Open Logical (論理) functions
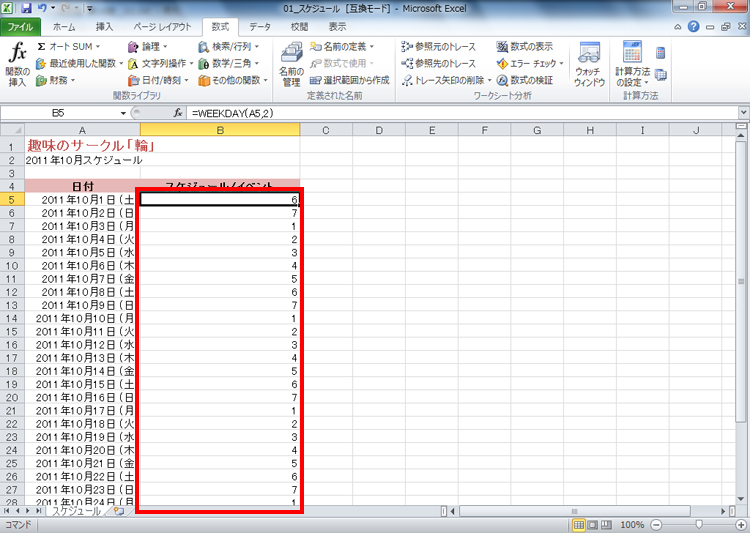Image resolution: width=750 pixels, height=533 pixels. click(x=148, y=46)
